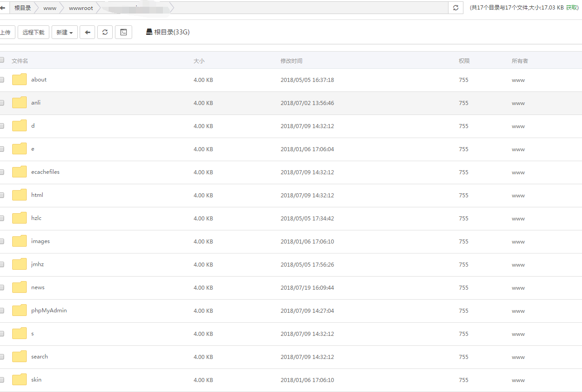Open the news folder icon
This screenshot has width=582, height=392.
19,287
